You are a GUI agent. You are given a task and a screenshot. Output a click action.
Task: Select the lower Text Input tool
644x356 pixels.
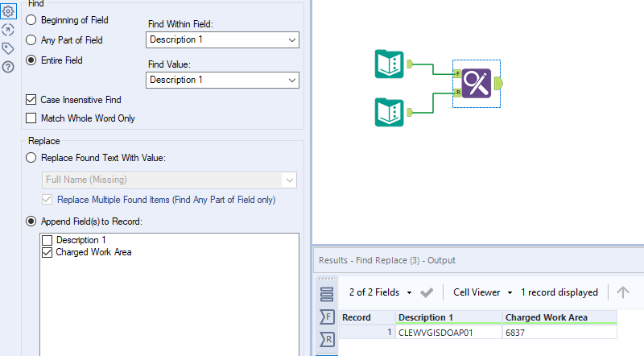[390, 111]
